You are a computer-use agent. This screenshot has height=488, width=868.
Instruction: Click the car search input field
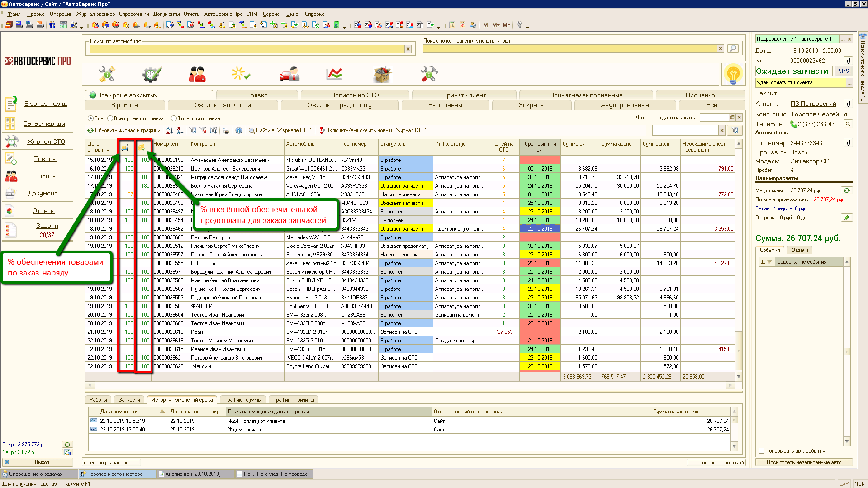(247, 49)
